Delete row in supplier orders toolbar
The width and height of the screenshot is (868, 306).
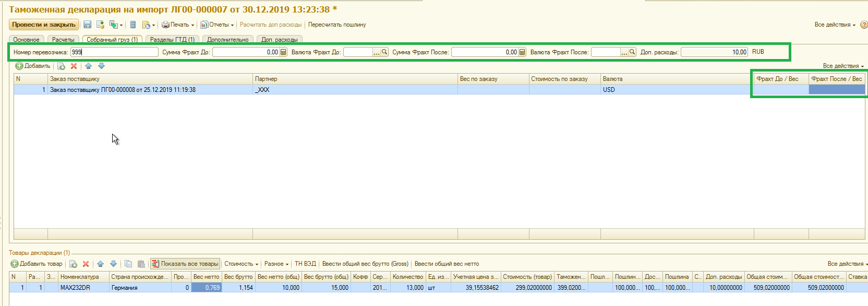(x=74, y=66)
